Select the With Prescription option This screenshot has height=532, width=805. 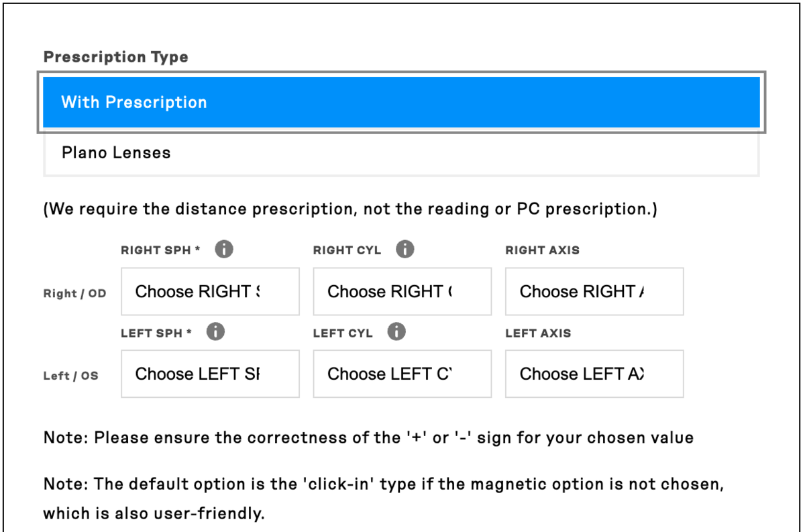[x=401, y=102]
